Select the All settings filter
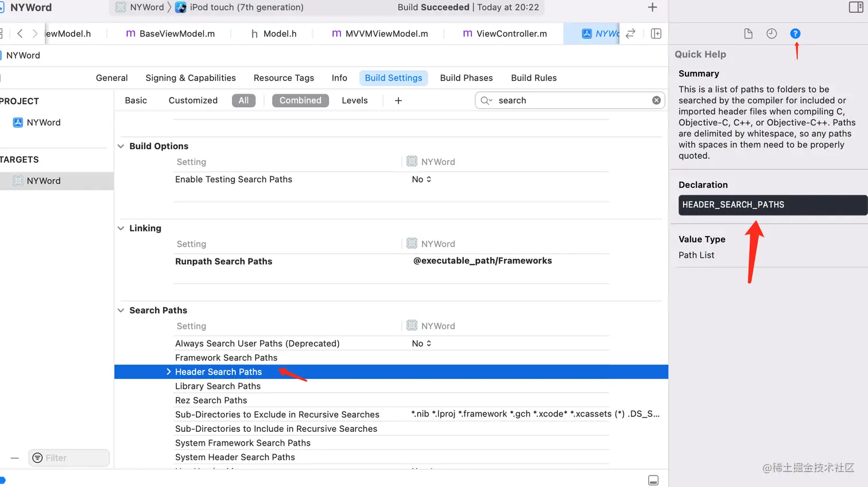Screen dimensions: 868x487 coord(243,101)
